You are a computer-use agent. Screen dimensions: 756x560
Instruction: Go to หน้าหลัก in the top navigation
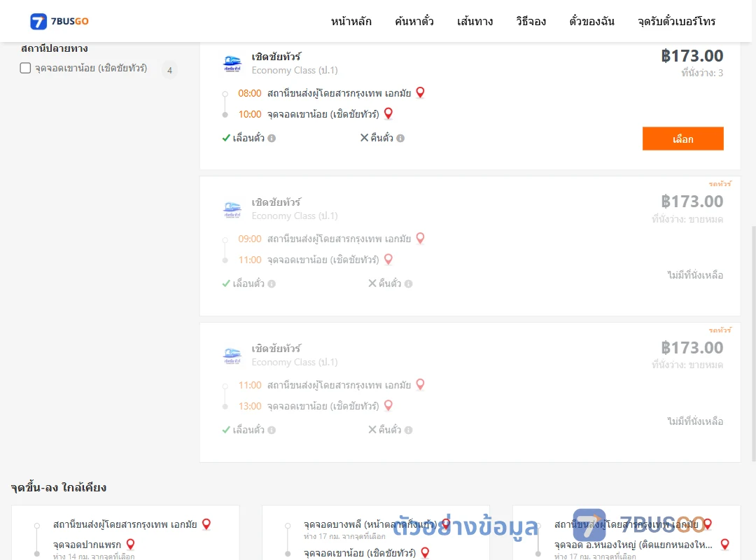(351, 21)
